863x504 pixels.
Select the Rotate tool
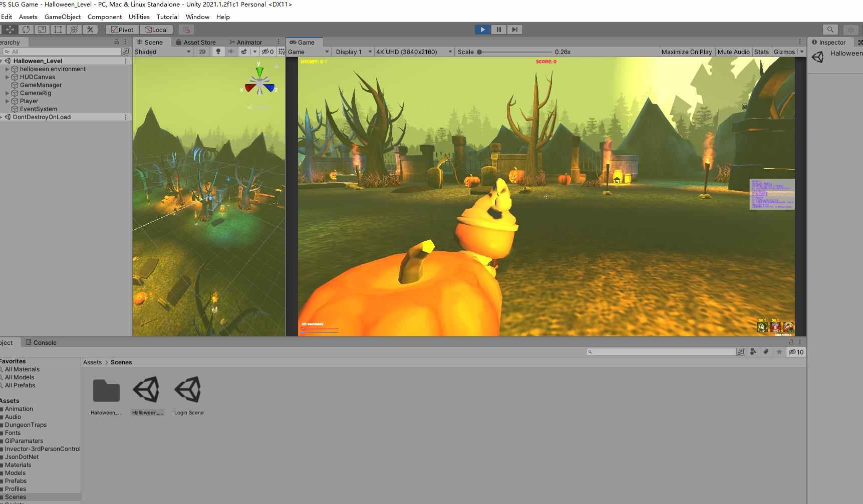[x=26, y=29]
